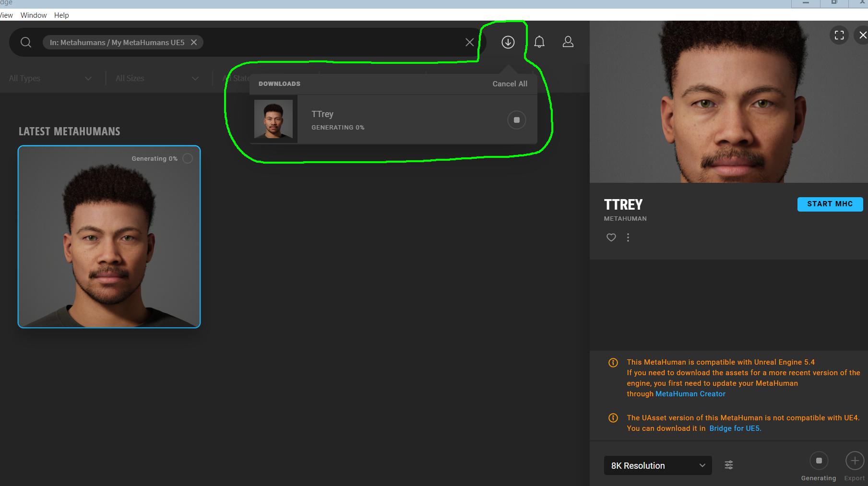Click the search magnifier icon
The height and width of the screenshot is (486, 868).
click(x=26, y=42)
